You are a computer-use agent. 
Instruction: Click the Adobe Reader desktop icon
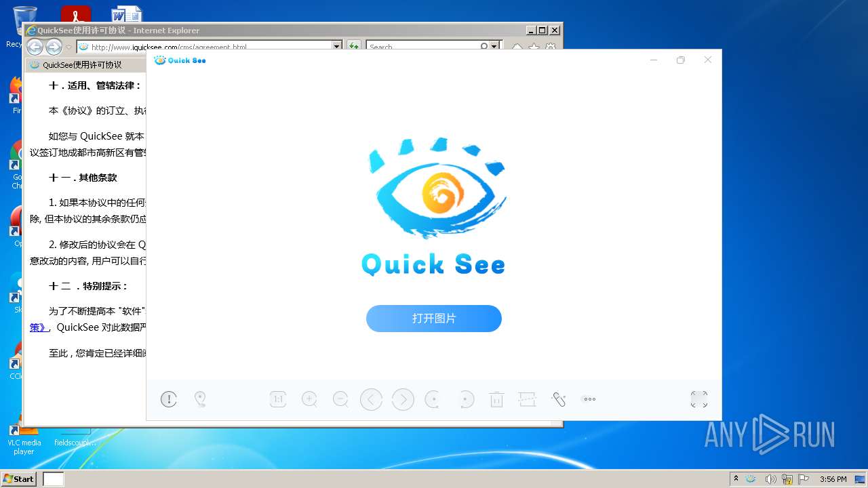tap(75, 15)
